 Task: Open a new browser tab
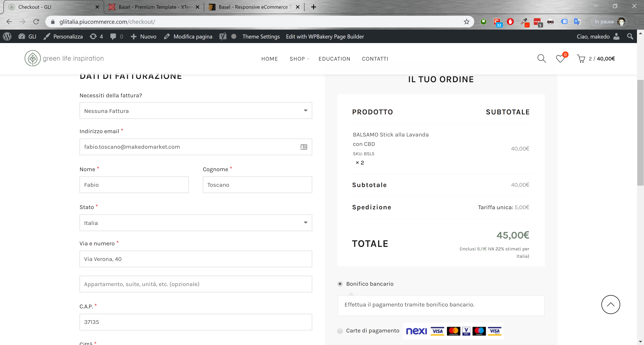tap(313, 7)
